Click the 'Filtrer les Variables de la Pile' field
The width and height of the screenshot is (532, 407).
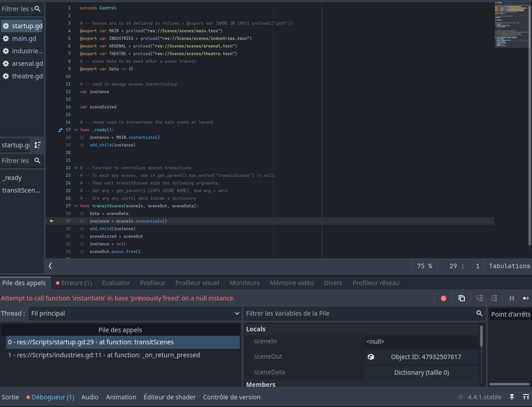tap(358, 313)
